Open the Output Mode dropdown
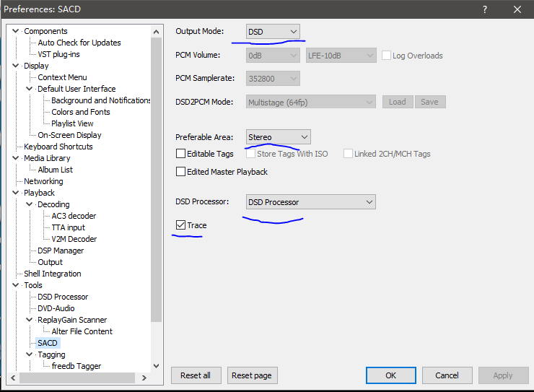 point(273,32)
